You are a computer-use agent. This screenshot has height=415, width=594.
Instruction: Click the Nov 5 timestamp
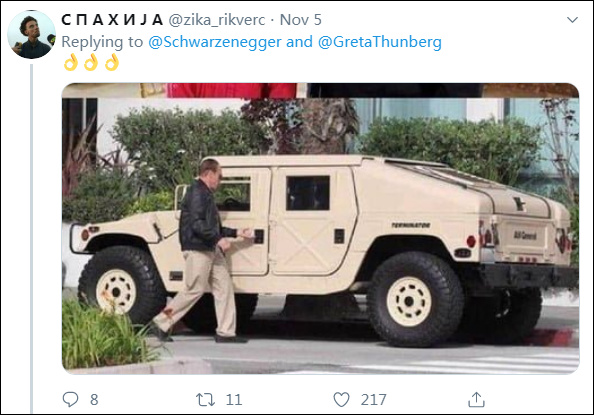tap(300, 20)
